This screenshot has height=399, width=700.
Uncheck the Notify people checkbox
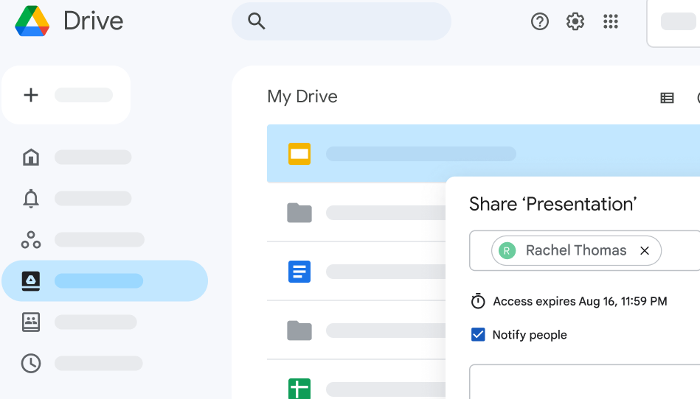(478, 334)
